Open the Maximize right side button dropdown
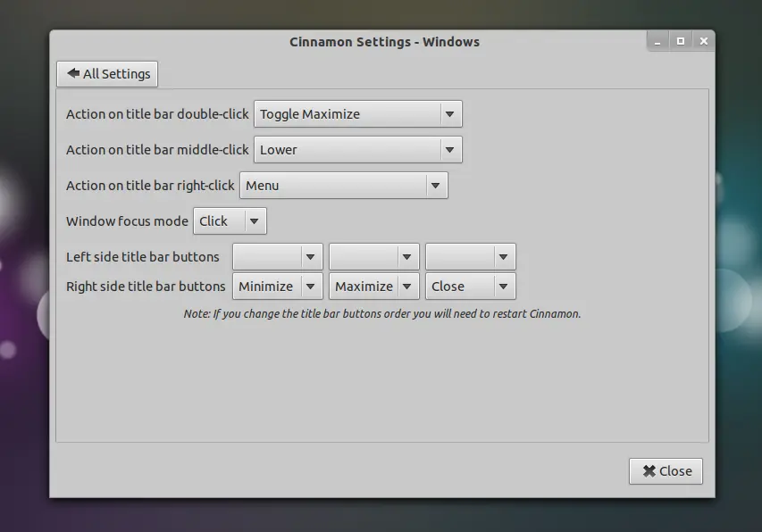Viewport: 762px width, 532px height. (373, 287)
